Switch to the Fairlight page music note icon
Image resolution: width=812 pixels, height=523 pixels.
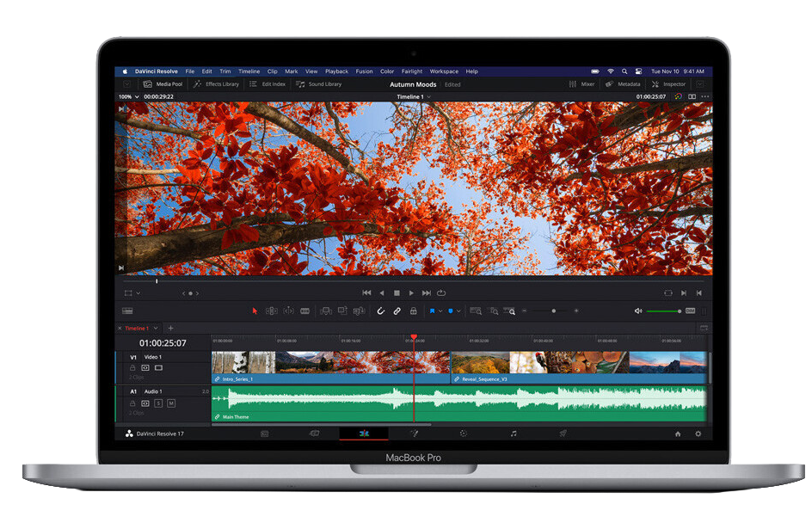click(514, 434)
